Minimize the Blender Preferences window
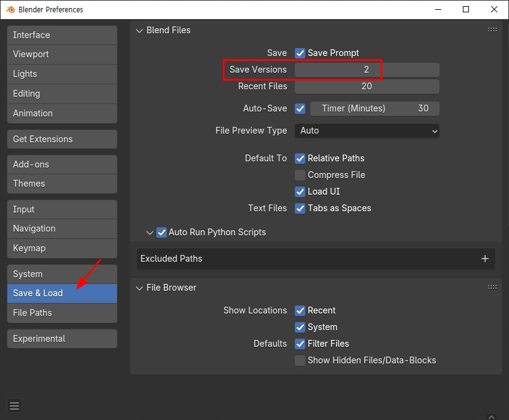Screen dimensions: 509x420 438,9
